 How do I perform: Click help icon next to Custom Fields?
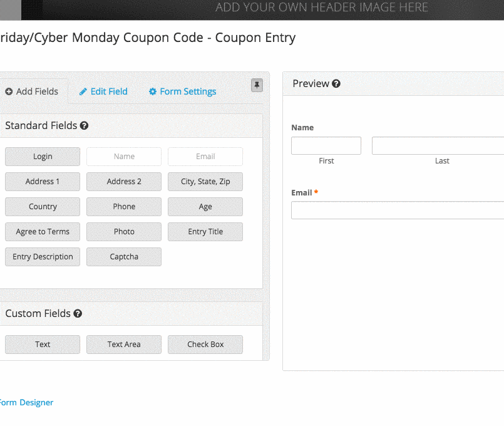point(78,314)
